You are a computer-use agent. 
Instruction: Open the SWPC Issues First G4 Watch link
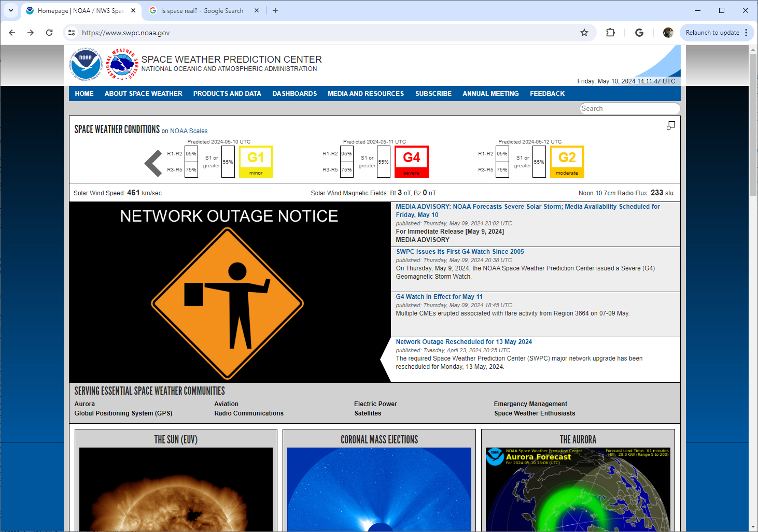tap(460, 252)
